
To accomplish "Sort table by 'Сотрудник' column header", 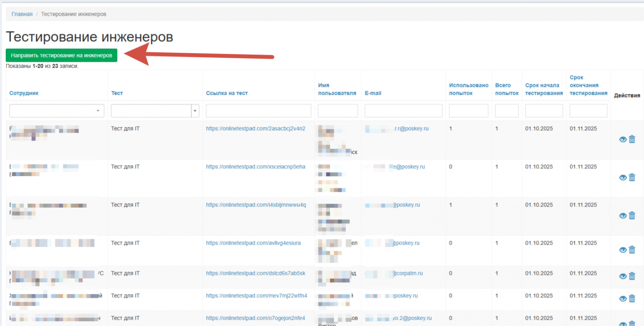I will tap(24, 93).
